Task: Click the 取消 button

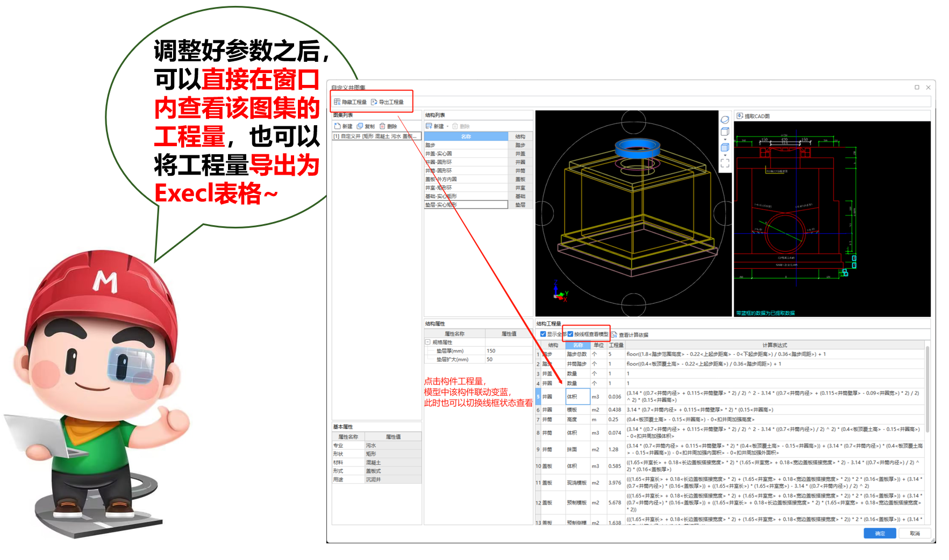Action: (915, 533)
